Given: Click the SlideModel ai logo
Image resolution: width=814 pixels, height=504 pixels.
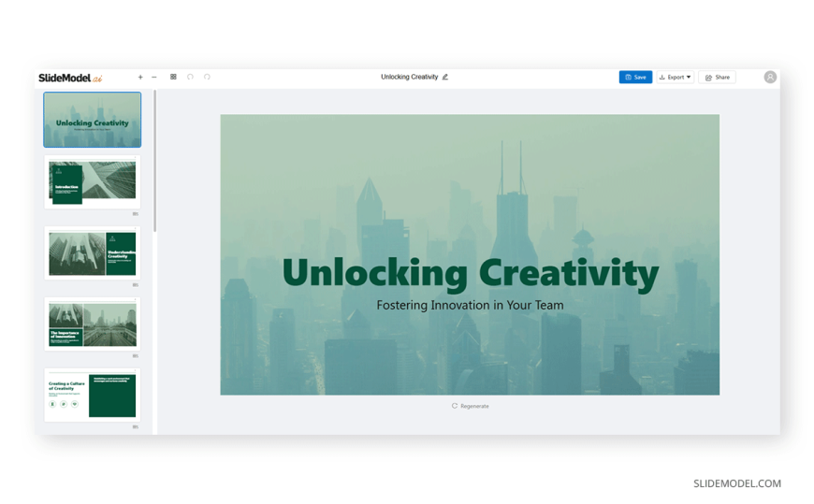Looking at the screenshot, I should coord(70,78).
